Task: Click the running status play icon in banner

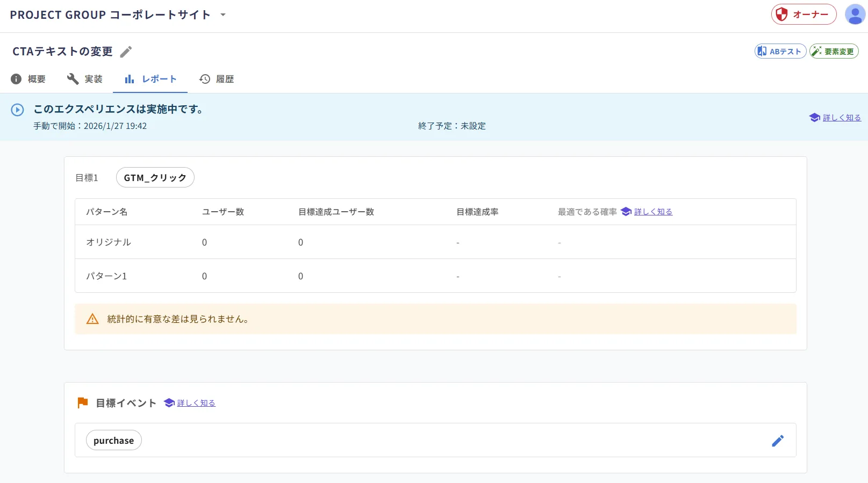Action: tap(17, 110)
